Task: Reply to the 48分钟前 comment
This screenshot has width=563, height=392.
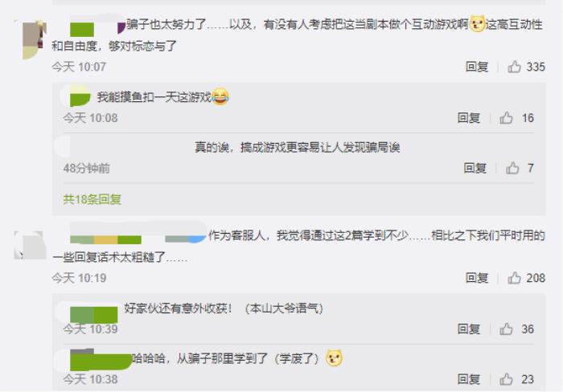Action: 475,168
